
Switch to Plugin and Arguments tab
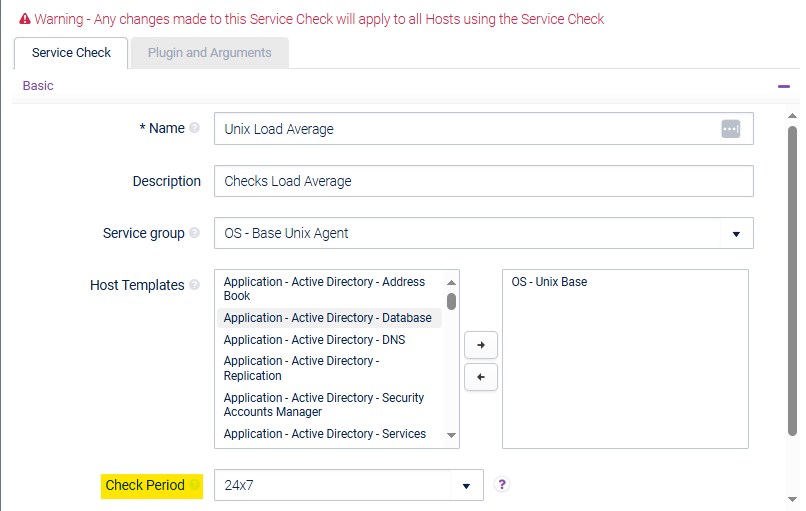(x=210, y=53)
